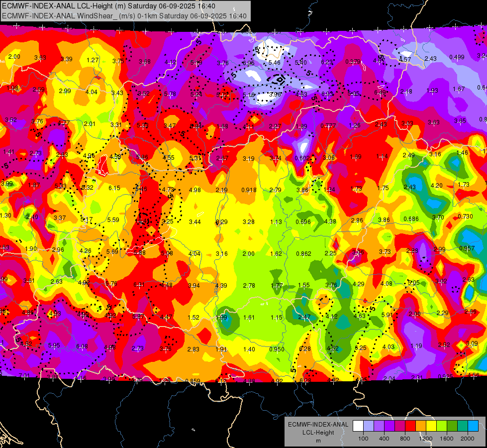Screen dimensions: 487x448
Task: Click legend title ECMWF-INDEX-ANAL
Action: coord(318,425)
